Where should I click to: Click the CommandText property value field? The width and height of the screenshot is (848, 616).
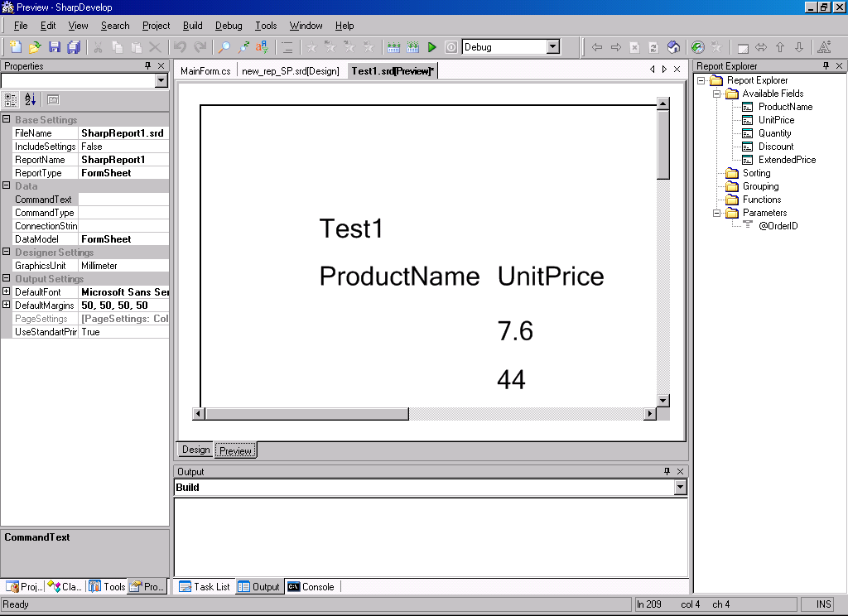pos(123,200)
